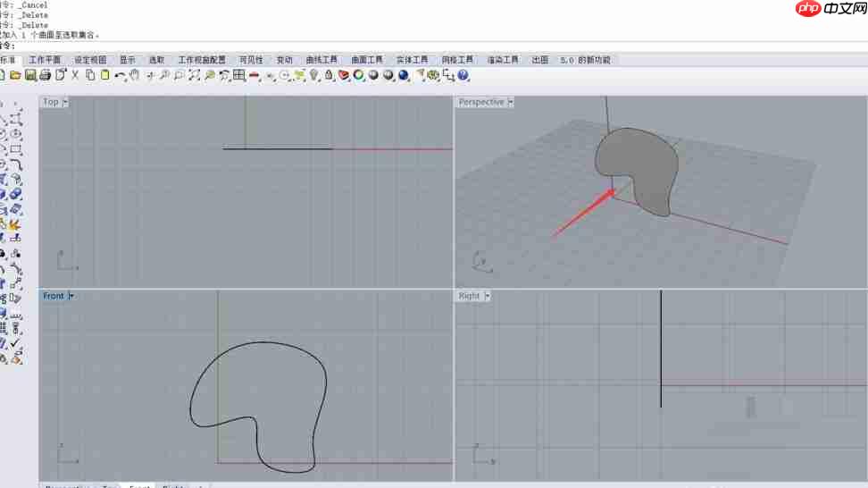868x488 pixels.
Task: Lock objects with the padlock icon
Action: click(x=329, y=75)
